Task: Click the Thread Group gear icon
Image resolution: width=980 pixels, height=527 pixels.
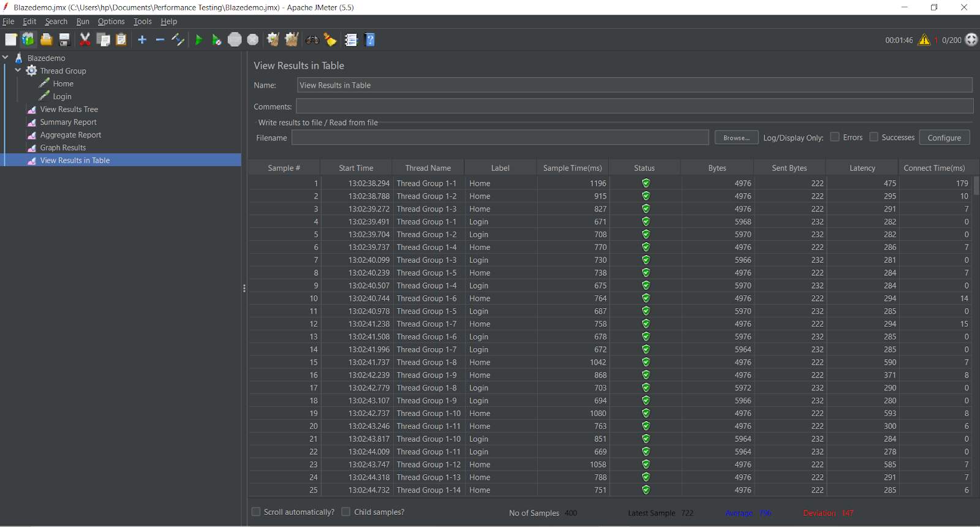Action: coord(31,70)
